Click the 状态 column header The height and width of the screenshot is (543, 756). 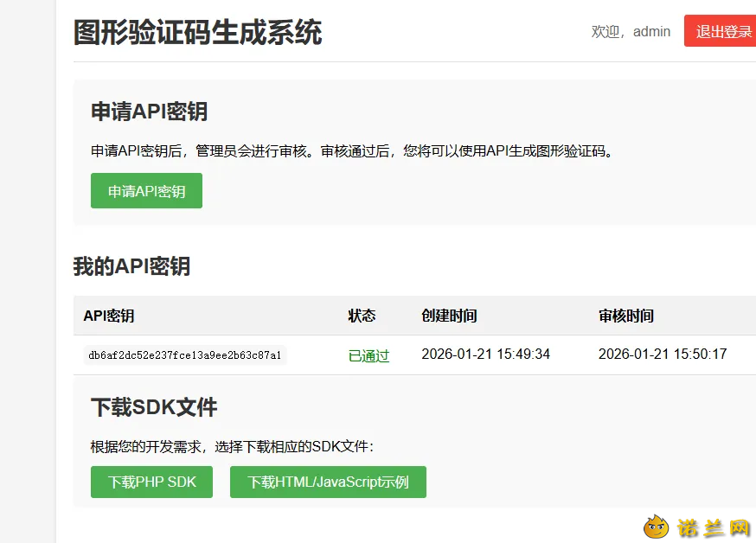pyautogui.click(x=362, y=316)
